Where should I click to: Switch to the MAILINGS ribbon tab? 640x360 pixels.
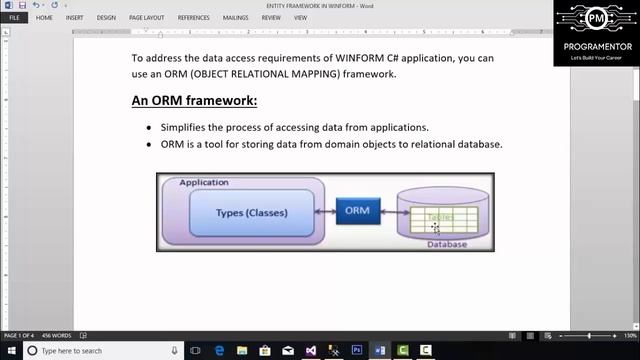pos(236,18)
